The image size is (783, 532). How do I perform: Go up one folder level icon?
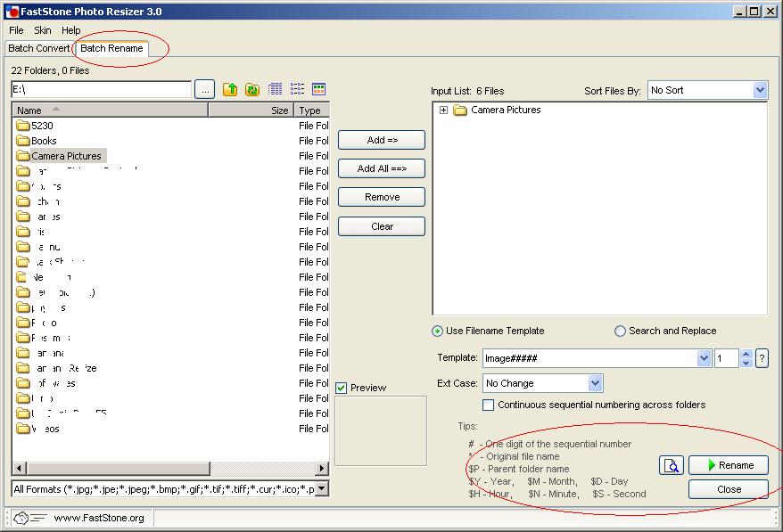pos(230,89)
